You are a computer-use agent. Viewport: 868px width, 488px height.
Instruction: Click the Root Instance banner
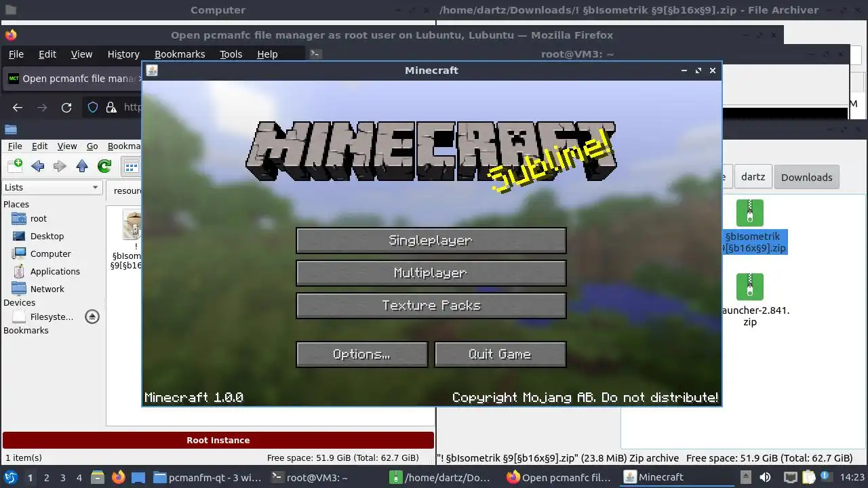click(x=218, y=441)
